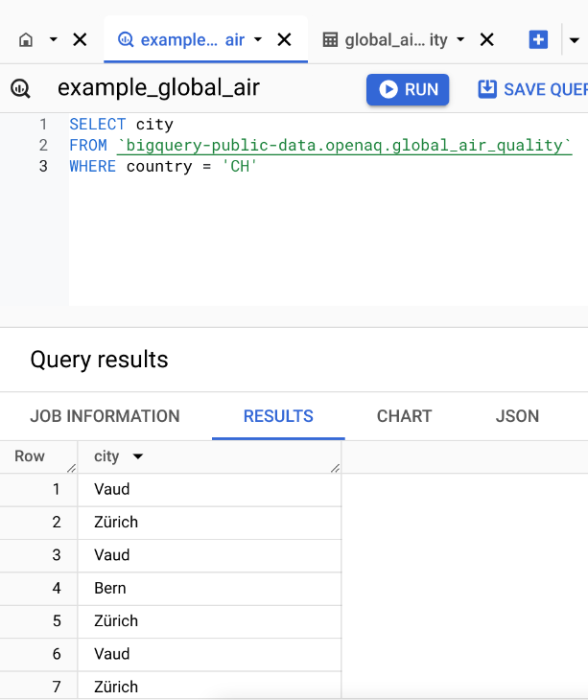Close the home tab
Image resolution: width=588 pixels, height=700 pixels.
81,39
